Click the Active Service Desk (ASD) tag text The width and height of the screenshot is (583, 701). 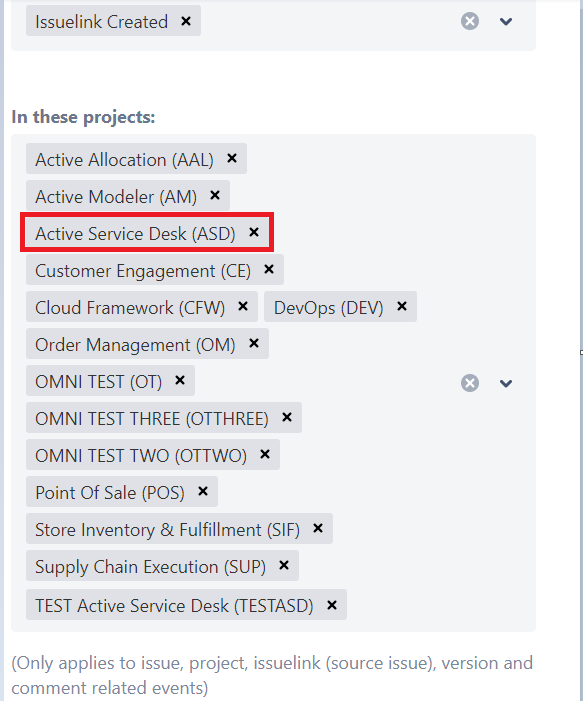135,234
